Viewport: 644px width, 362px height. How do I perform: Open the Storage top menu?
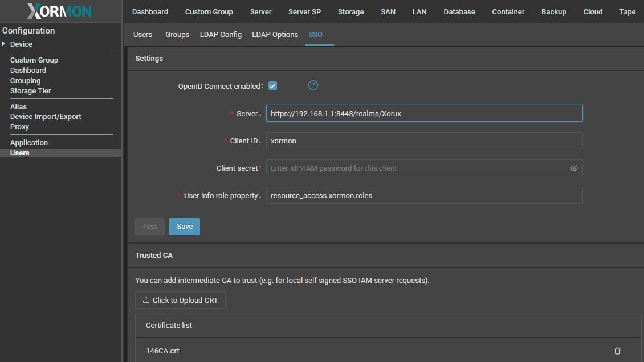tap(350, 12)
